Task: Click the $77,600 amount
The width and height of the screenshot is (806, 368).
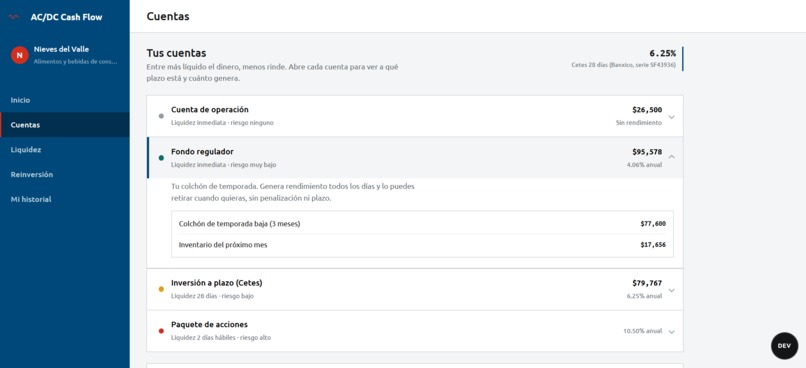Action: point(653,224)
